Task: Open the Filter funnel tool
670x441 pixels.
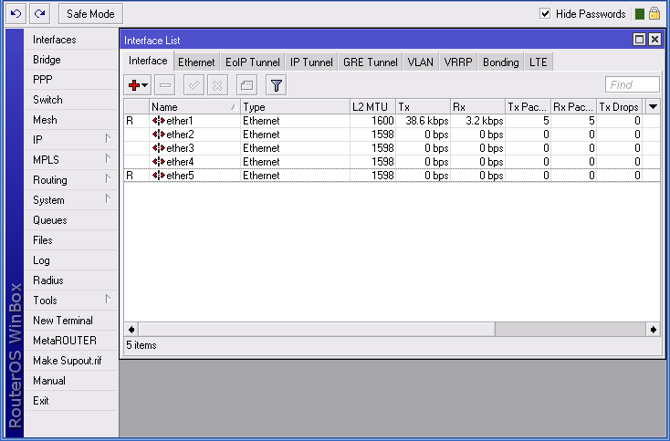Action: (276, 86)
